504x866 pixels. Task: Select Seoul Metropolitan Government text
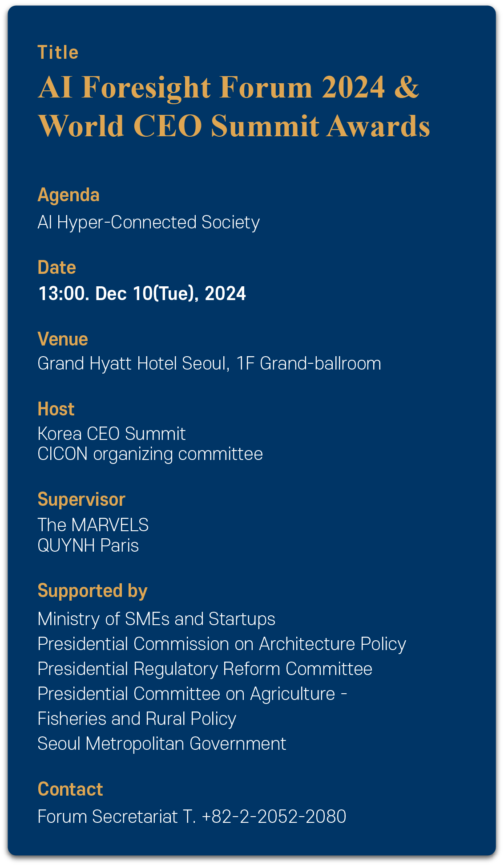(x=162, y=744)
